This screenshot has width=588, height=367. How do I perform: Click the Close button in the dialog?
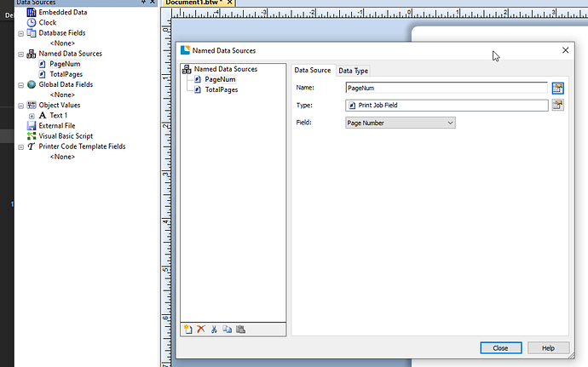pyautogui.click(x=500, y=348)
